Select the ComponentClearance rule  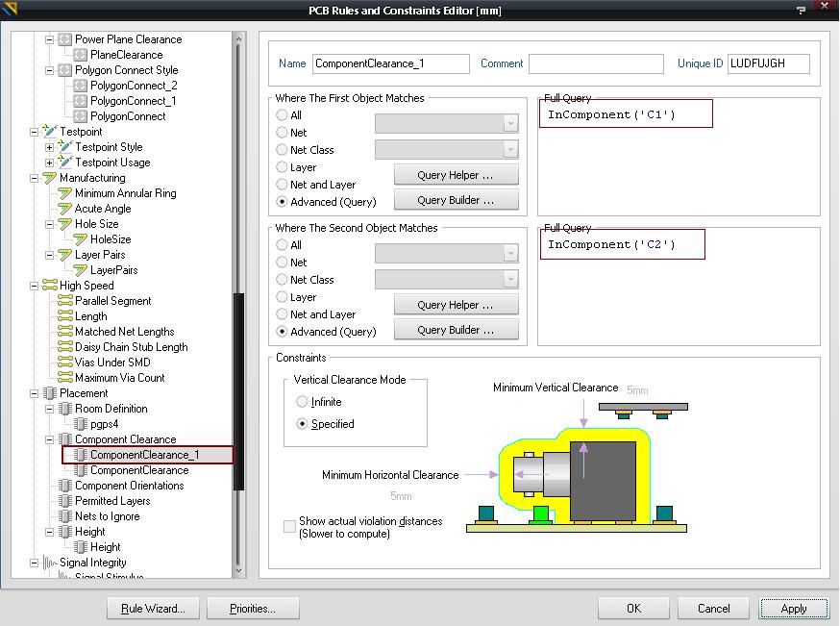139,470
